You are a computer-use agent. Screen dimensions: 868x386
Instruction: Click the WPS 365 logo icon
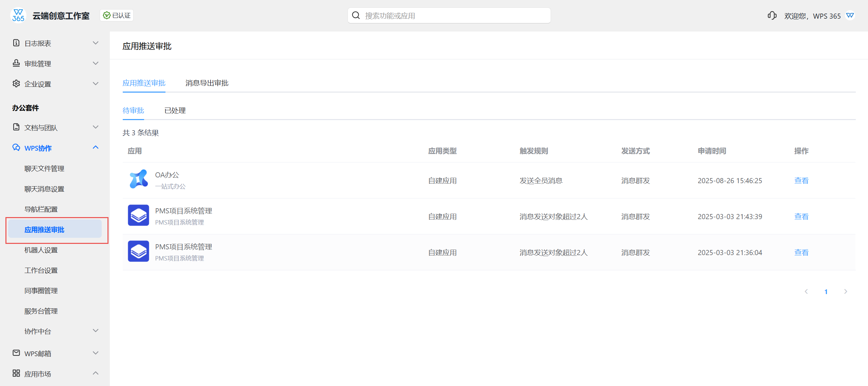18,16
